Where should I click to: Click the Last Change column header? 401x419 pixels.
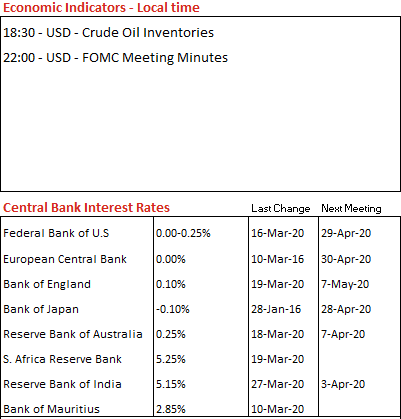point(281,209)
